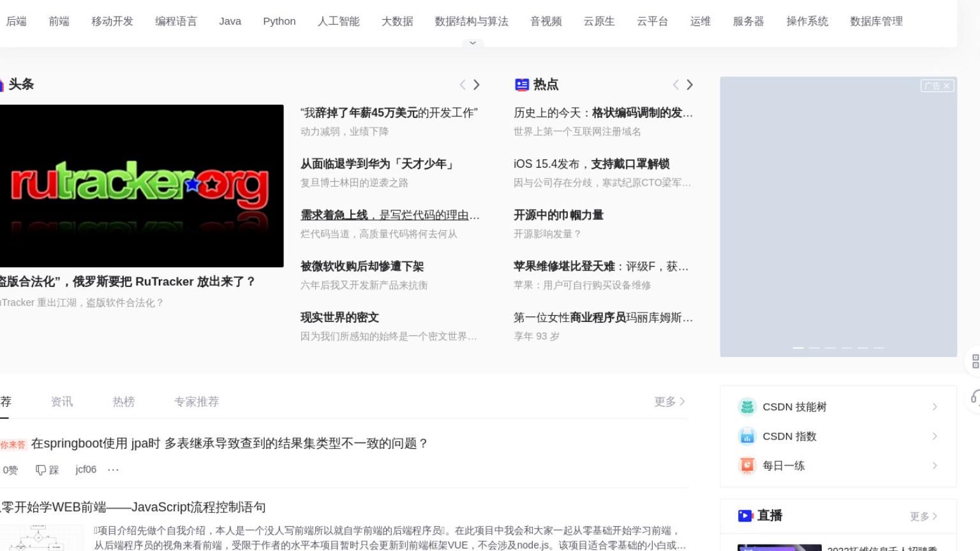
Task: Open the 运维 category
Action: pyautogui.click(x=701, y=21)
